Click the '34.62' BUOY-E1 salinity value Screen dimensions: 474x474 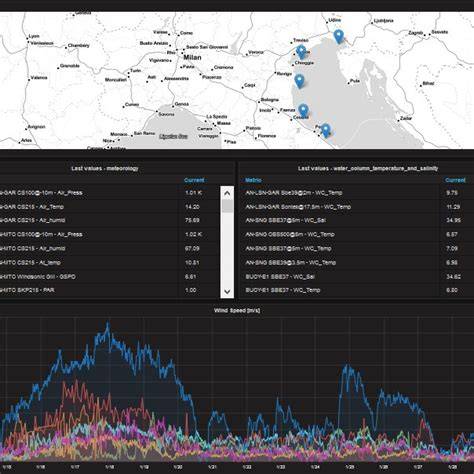point(454,276)
